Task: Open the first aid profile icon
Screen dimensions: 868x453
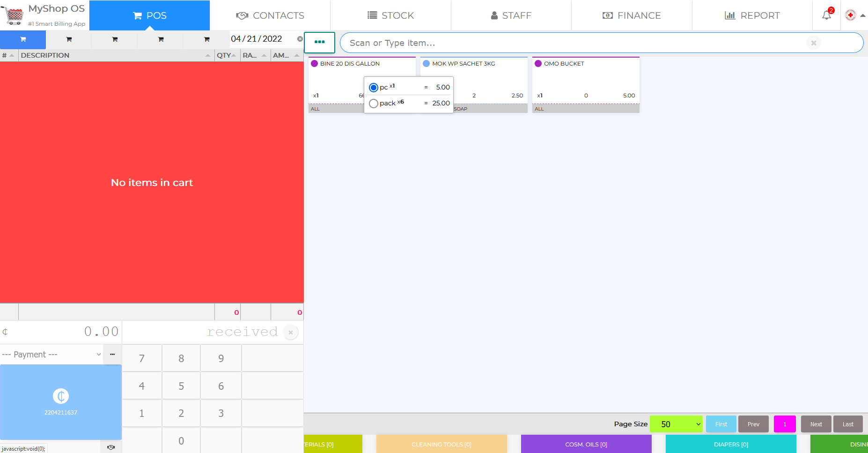Action: tap(850, 15)
